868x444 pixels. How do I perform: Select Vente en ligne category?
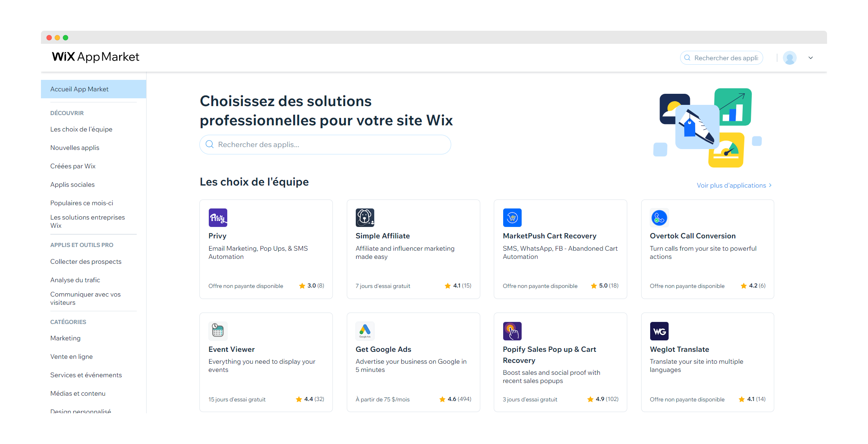click(x=72, y=357)
